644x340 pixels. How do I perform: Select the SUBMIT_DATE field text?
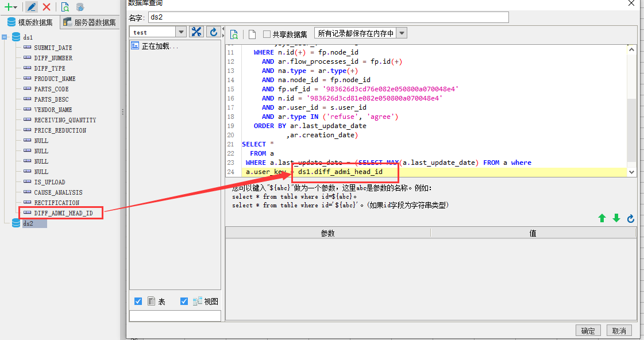pos(53,48)
